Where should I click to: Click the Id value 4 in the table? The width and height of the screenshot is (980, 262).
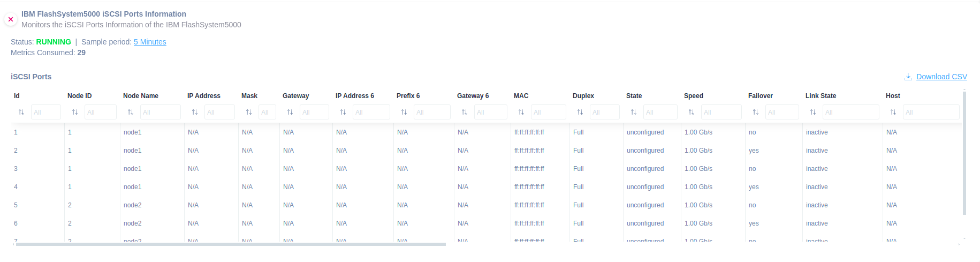click(16, 187)
